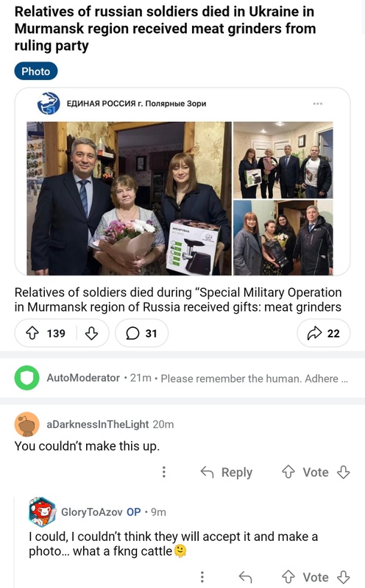The height and width of the screenshot is (588, 365).
Task: Click reply arrow on GloryToAzov's comment
Action: tap(246, 577)
